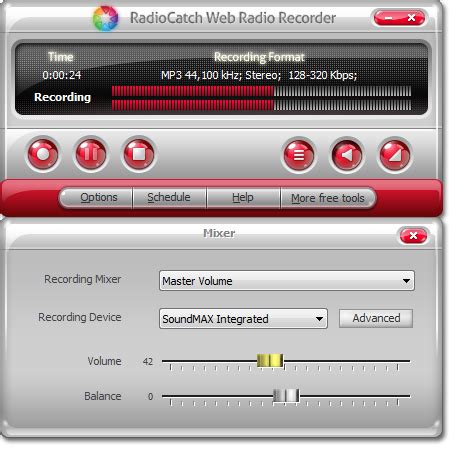The image size is (458, 449).
Task: Click the Volume value 42
Action: coord(148,361)
